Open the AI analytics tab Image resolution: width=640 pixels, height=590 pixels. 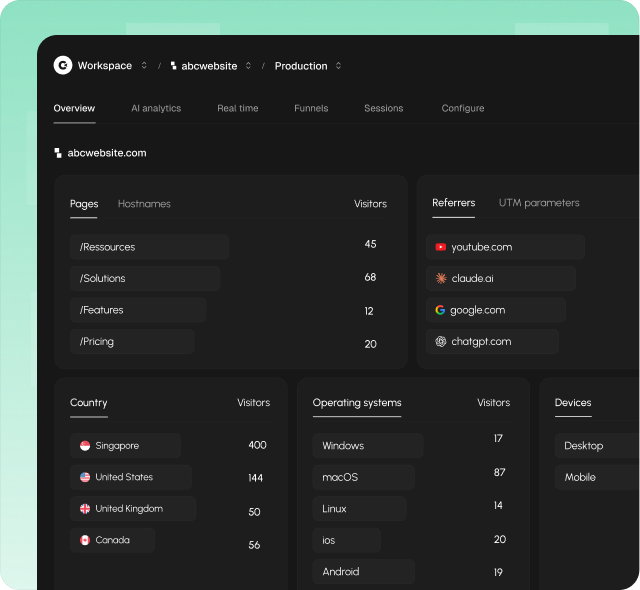tap(156, 108)
